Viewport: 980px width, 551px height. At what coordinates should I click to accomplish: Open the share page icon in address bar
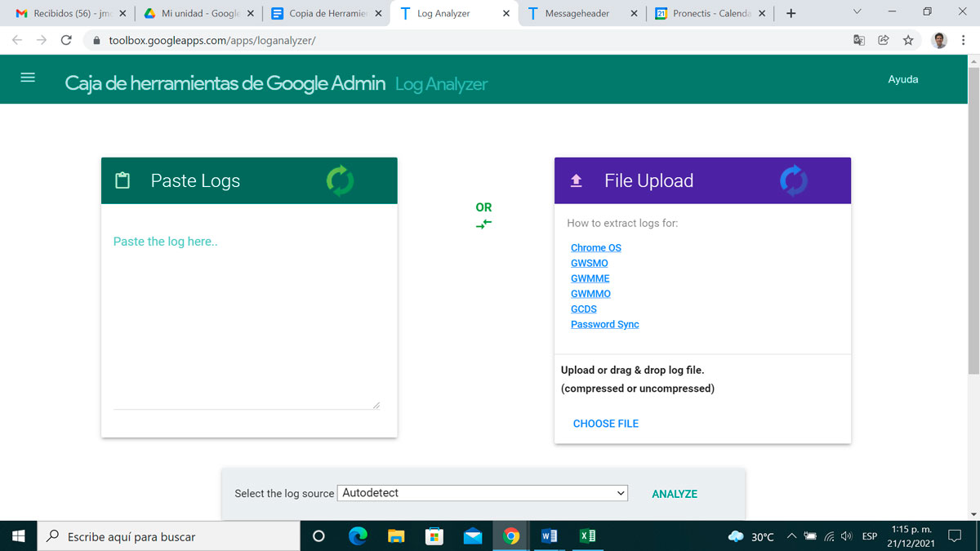coord(884,40)
